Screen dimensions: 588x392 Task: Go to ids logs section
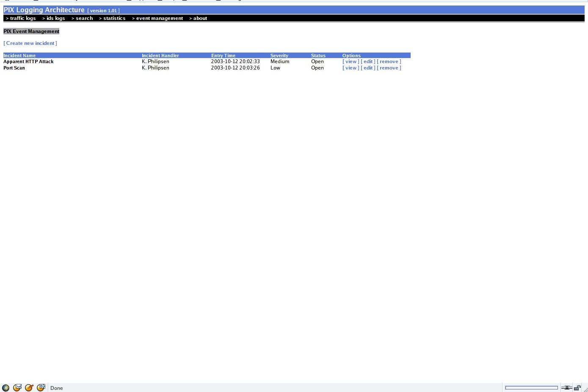pyautogui.click(x=53, y=18)
